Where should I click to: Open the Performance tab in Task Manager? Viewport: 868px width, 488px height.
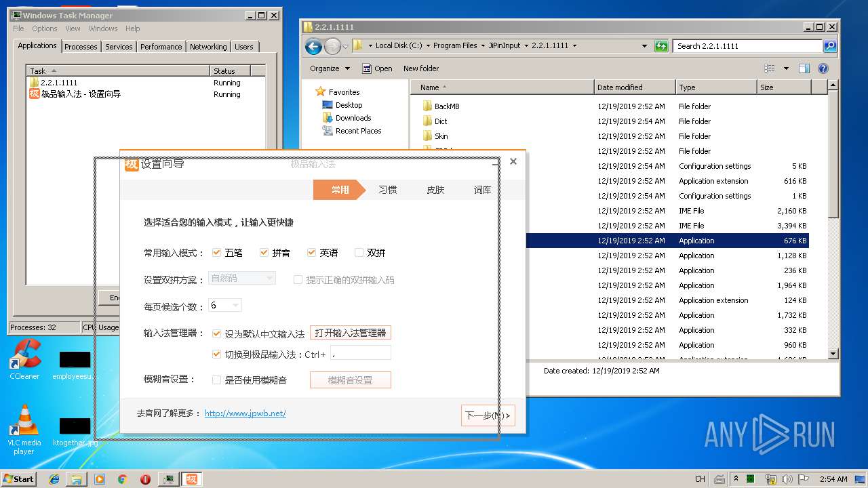click(161, 47)
